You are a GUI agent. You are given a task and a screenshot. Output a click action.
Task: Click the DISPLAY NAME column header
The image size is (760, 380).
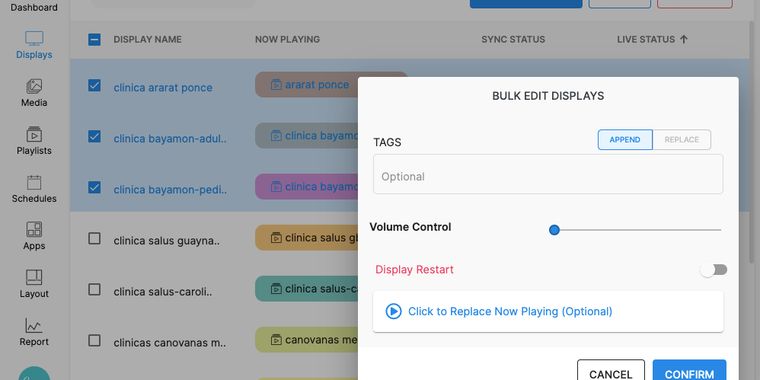coord(147,39)
